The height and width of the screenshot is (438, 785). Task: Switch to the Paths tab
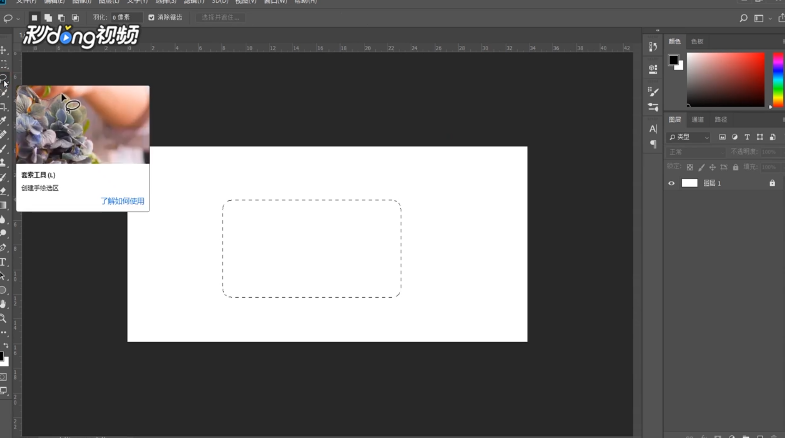pyautogui.click(x=720, y=120)
